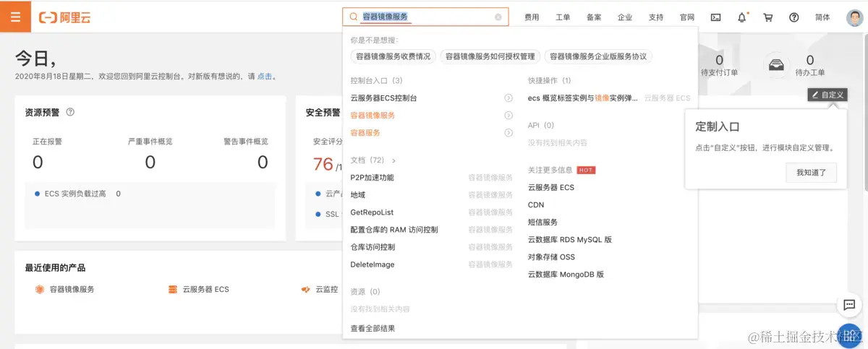Viewport: 868px width, 349px height.
Task: Click the 警告事件概览 count
Action: [263, 162]
